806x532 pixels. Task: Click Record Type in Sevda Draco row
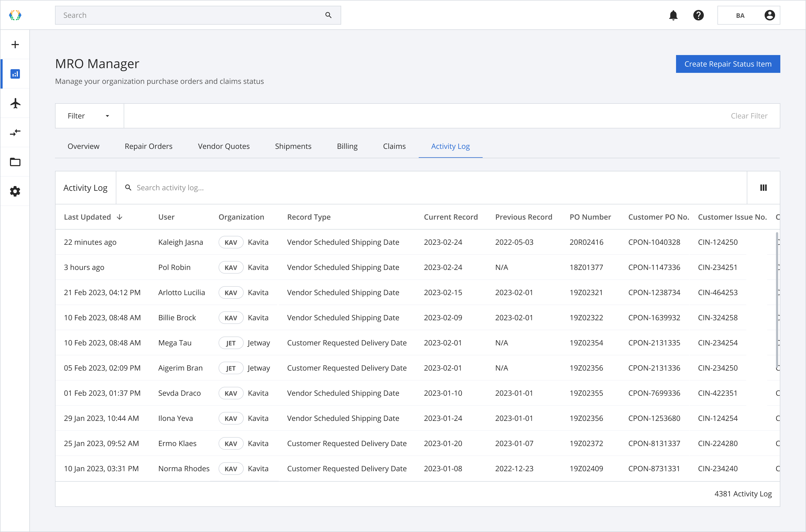(x=343, y=393)
